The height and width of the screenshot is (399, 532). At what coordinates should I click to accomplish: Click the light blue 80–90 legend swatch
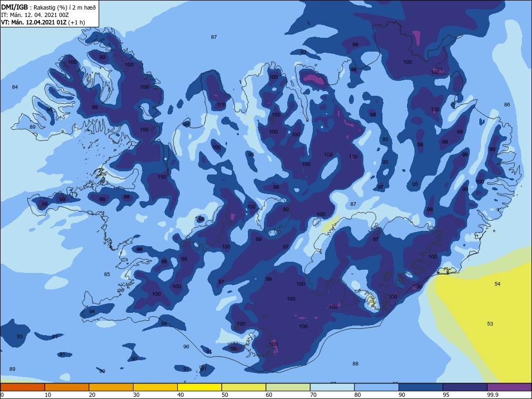pos(377,387)
